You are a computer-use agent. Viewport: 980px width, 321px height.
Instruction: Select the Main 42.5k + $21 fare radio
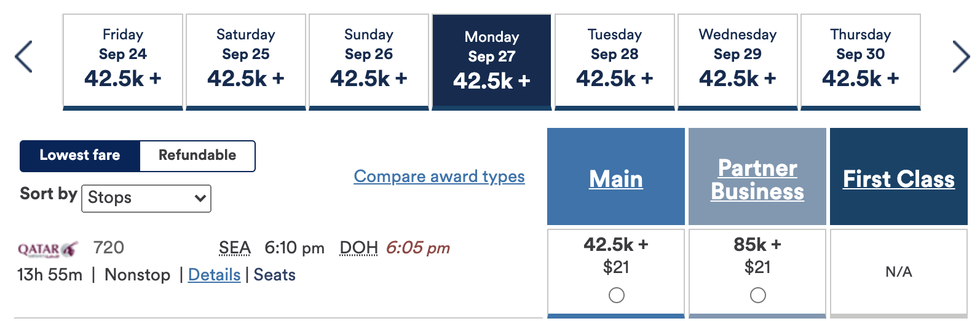pyautogui.click(x=616, y=296)
